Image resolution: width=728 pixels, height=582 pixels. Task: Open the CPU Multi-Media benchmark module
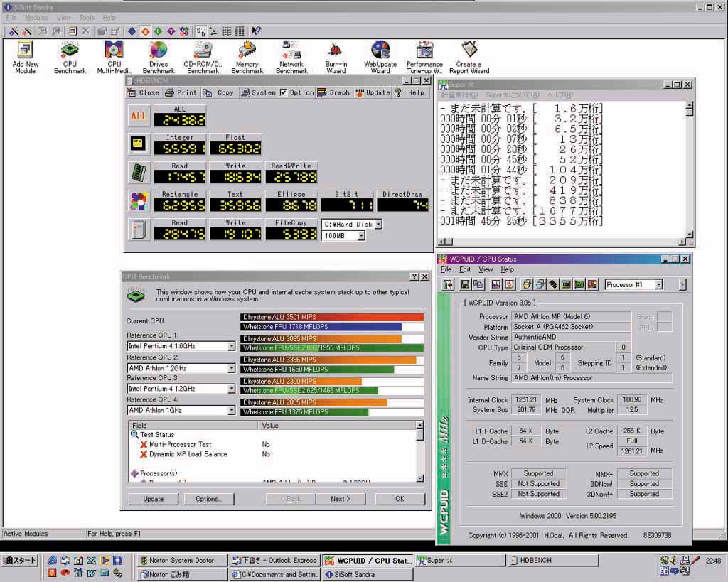(114, 58)
